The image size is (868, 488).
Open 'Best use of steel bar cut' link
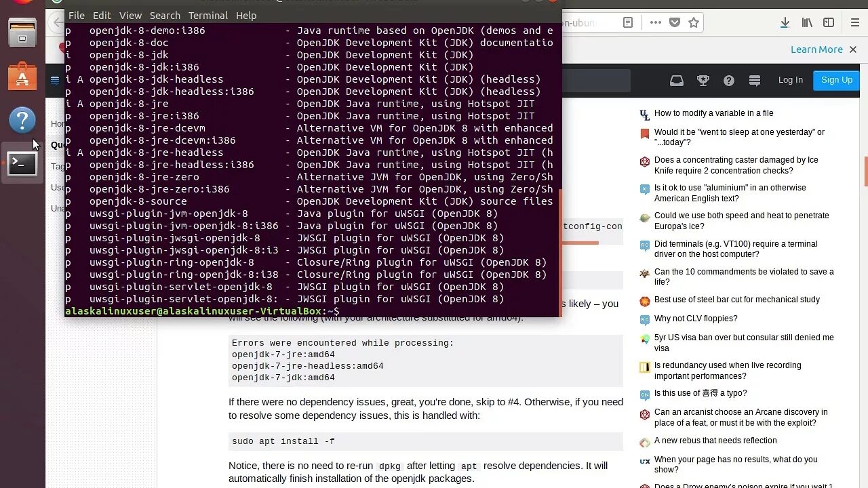[x=737, y=300]
